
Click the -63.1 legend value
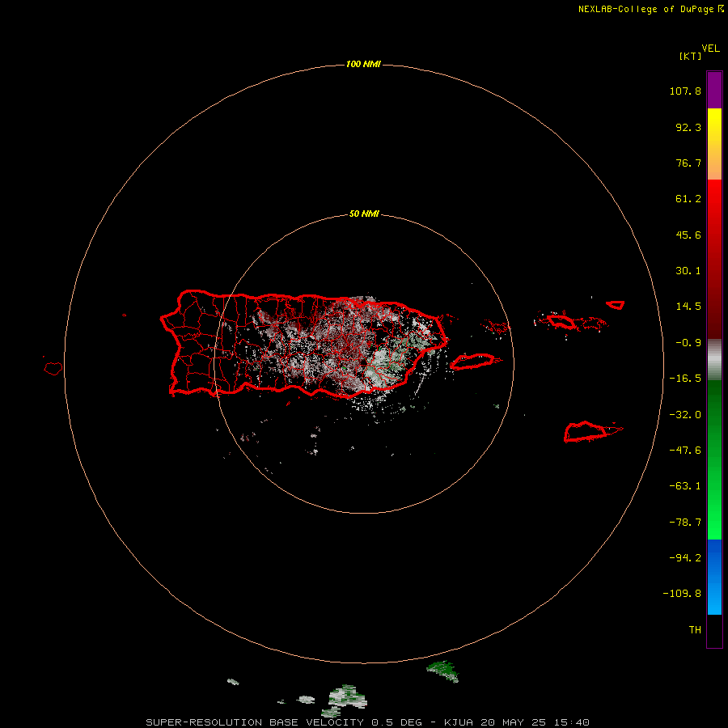click(x=685, y=486)
